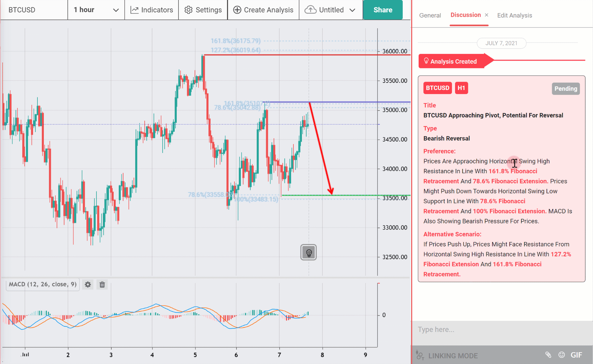Click the 100%(33483.15) Fibonacci label

point(256,199)
